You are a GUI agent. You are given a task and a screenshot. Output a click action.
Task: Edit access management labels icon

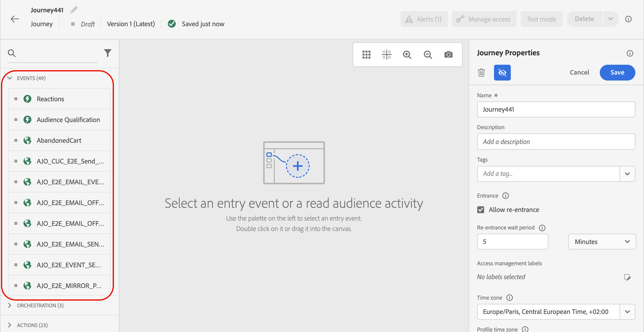627,277
